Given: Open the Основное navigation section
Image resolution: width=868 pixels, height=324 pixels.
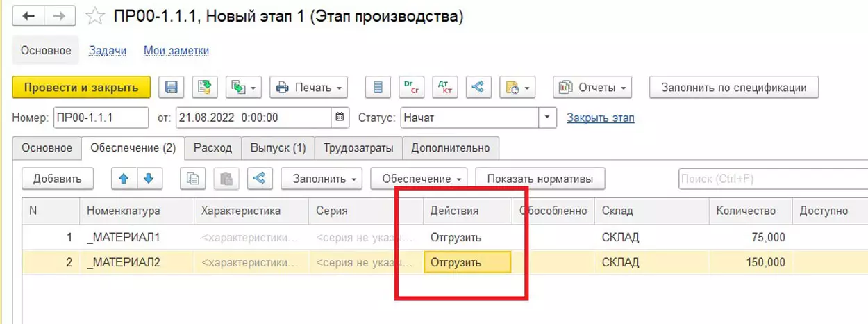Looking at the screenshot, I should click(x=46, y=50).
